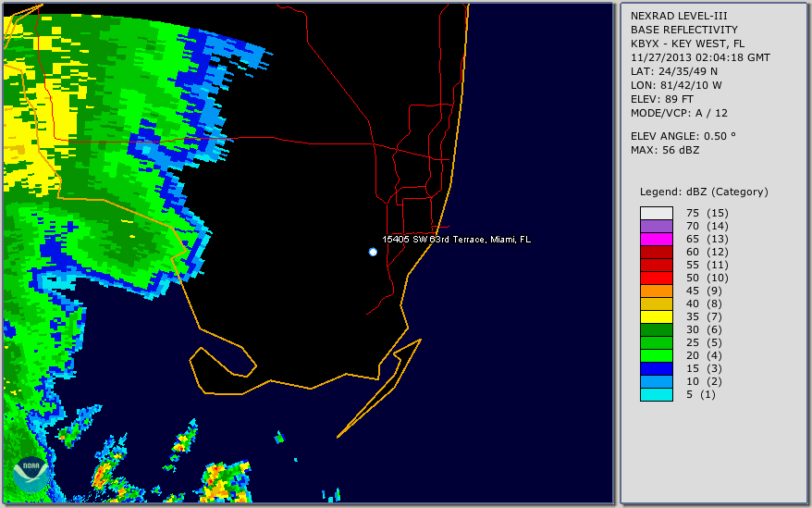Select the 35 dBZ yellow legend swatch

tap(656, 316)
